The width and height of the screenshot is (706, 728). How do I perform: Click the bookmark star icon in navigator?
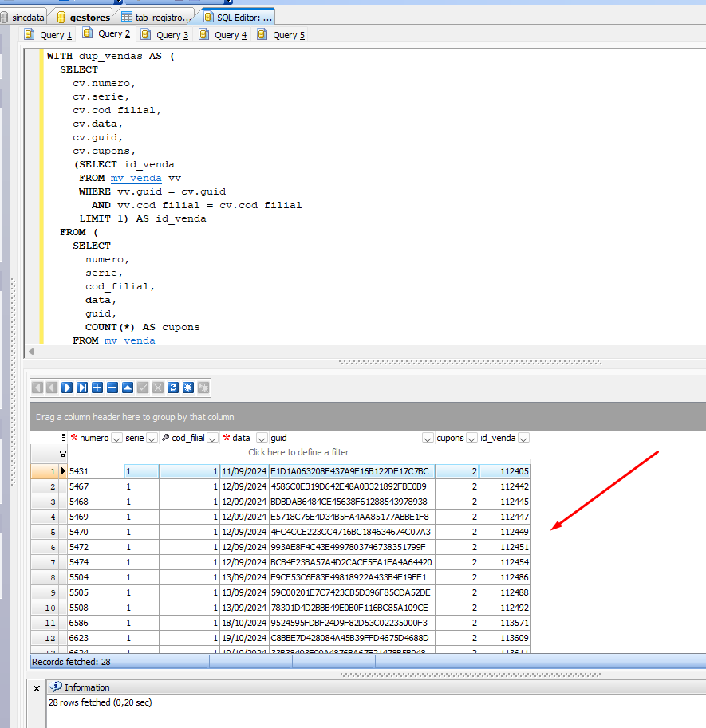click(x=188, y=388)
